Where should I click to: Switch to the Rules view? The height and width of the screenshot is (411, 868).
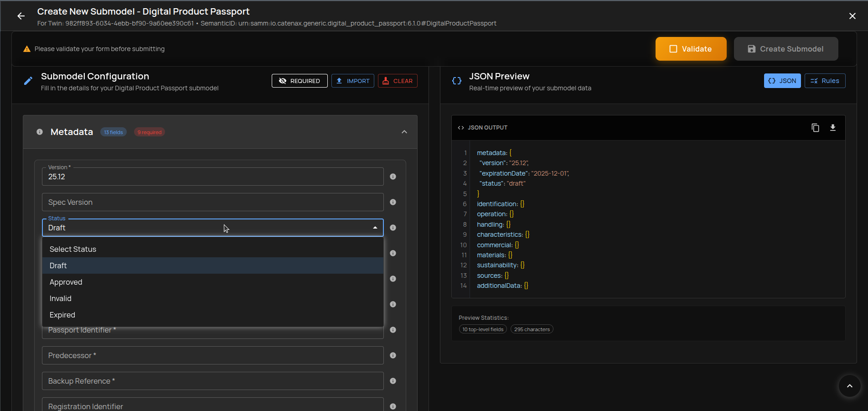825,81
